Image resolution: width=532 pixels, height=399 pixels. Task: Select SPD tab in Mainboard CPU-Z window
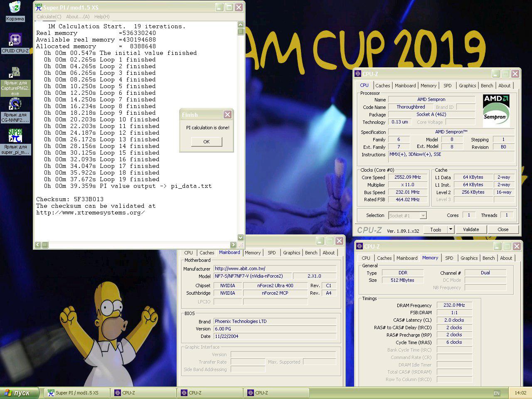[x=272, y=253]
